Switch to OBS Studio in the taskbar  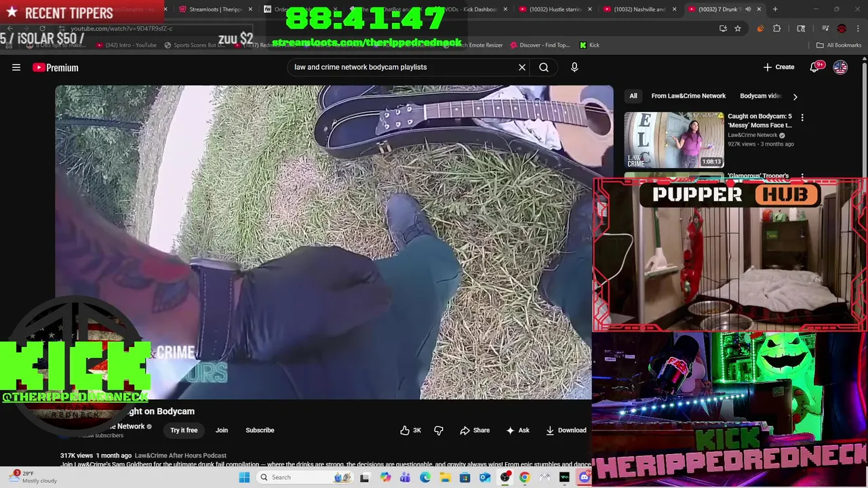tap(505, 477)
